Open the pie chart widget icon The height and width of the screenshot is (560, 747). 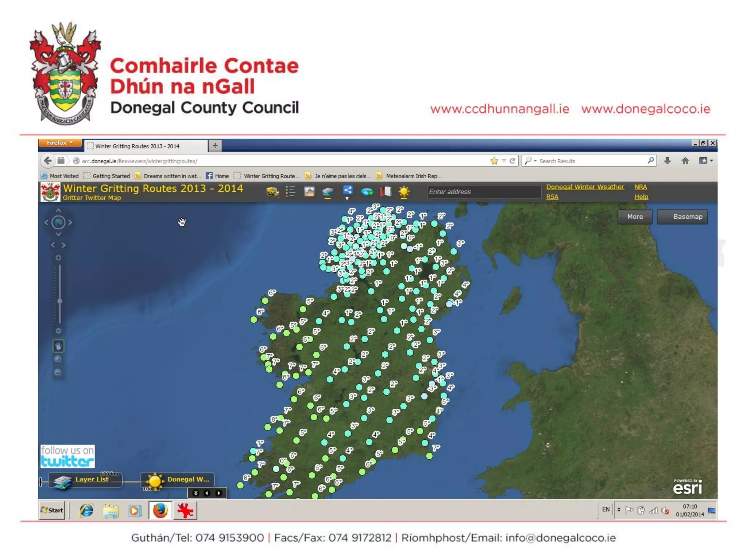pyautogui.click(x=367, y=192)
